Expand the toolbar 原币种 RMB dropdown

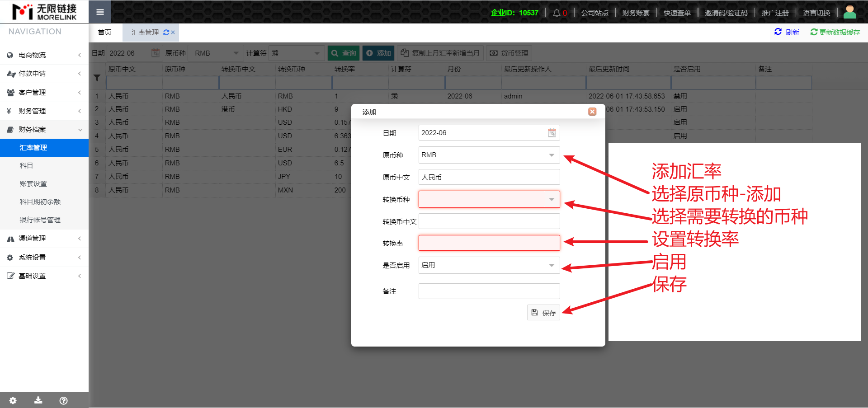point(236,53)
